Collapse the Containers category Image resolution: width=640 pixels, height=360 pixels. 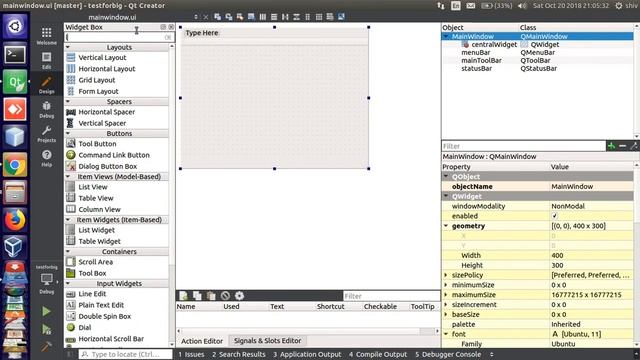point(68,251)
